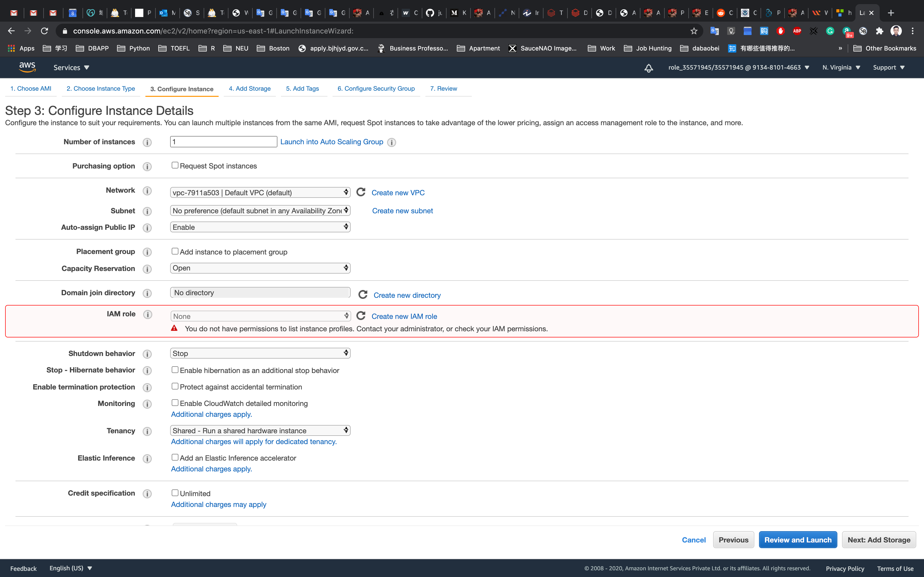Bookmark this page with the star icon

click(x=694, y=31)
